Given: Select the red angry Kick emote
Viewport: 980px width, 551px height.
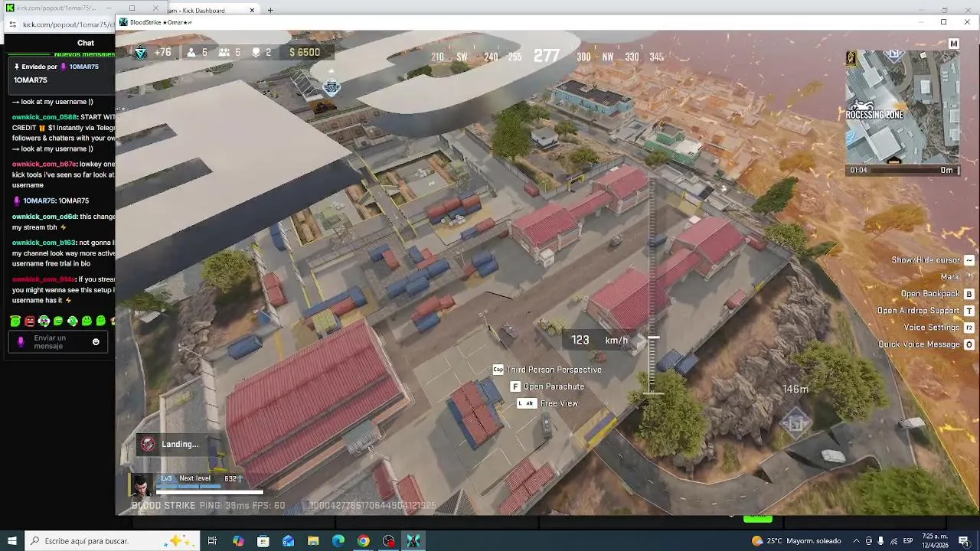Looking at the screenshot, I should [30, 321].
